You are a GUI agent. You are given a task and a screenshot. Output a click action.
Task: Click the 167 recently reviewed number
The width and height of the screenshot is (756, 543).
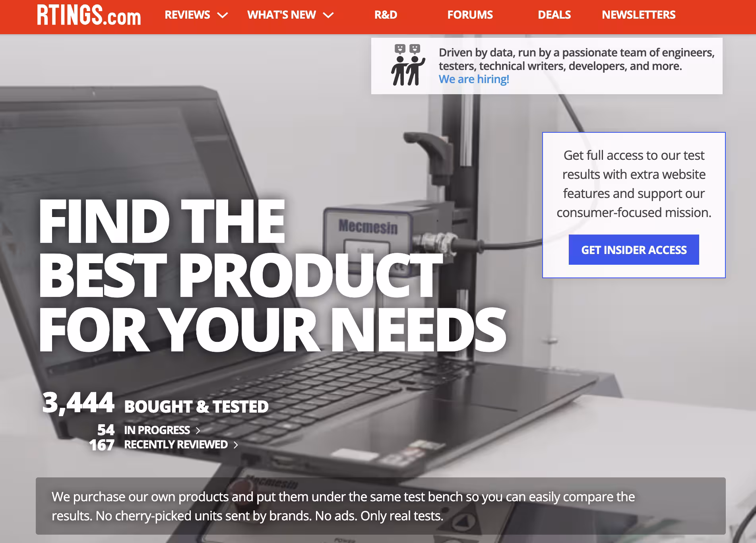point(102,445)
